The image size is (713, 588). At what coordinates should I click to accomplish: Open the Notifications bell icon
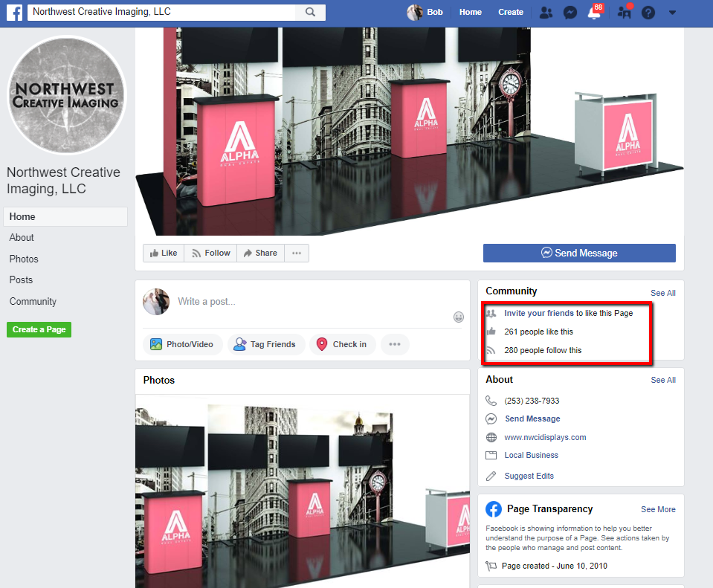[x=595, y=12]
